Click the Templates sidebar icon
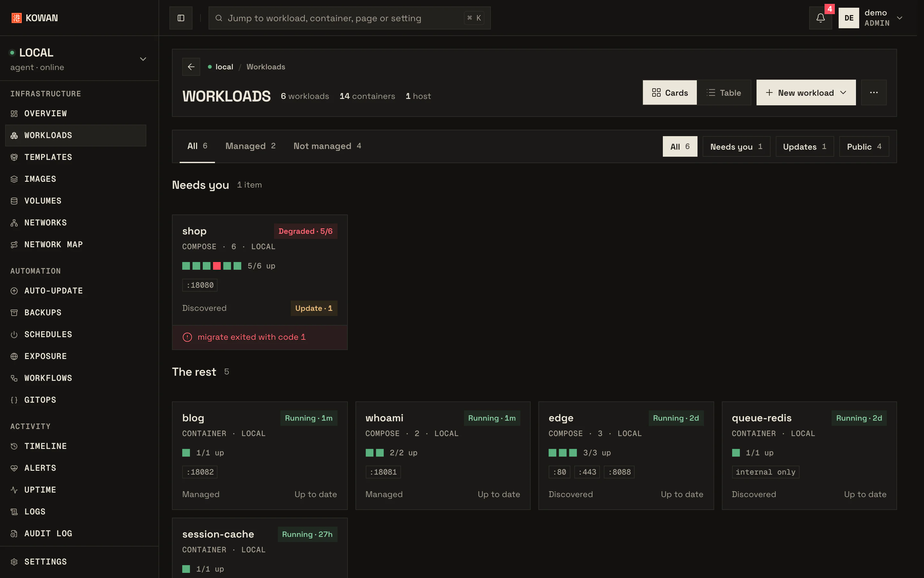The height and width of the screenshot is (578, 924). tap(14, 157)
